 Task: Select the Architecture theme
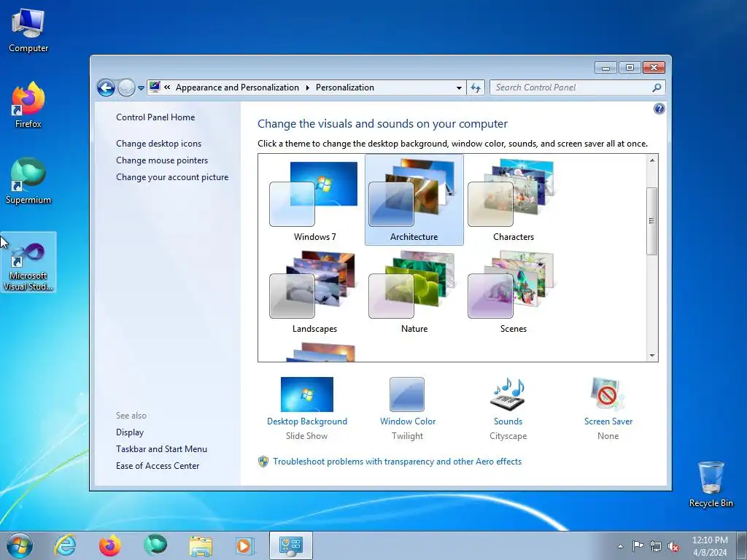[414, 200]
